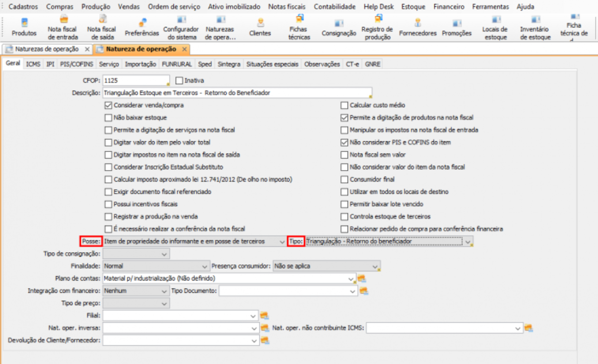Enable the Inativa checkbox
This screenshot has width=598, height=364.
point(179,80)
